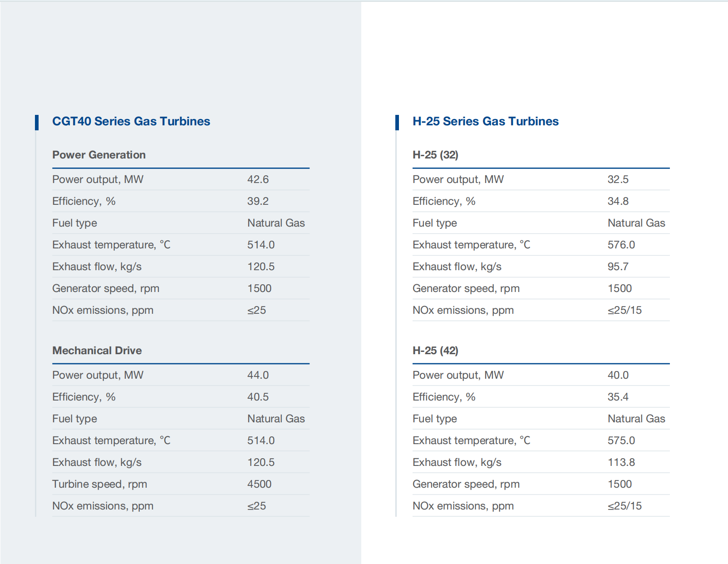Select the 4500 turbine speed value
The height and width of the screenshot is (564, 728).
pyautogui.click(x=259, y=484)
